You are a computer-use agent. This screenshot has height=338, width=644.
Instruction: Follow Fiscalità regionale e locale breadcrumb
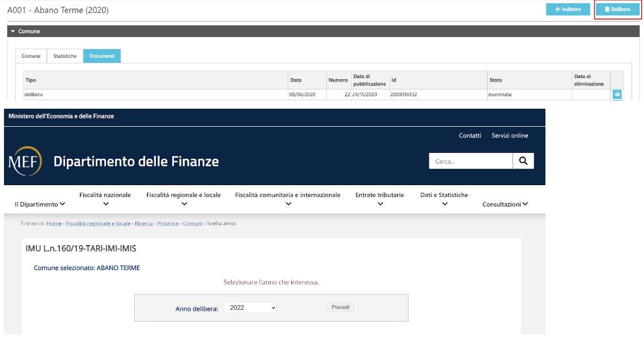pos(98,224)
